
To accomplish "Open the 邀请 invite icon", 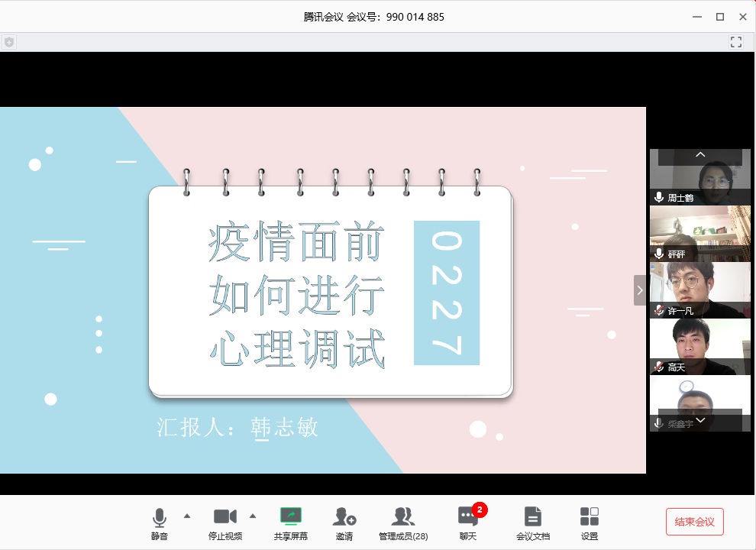I will [x=344, y=517].
